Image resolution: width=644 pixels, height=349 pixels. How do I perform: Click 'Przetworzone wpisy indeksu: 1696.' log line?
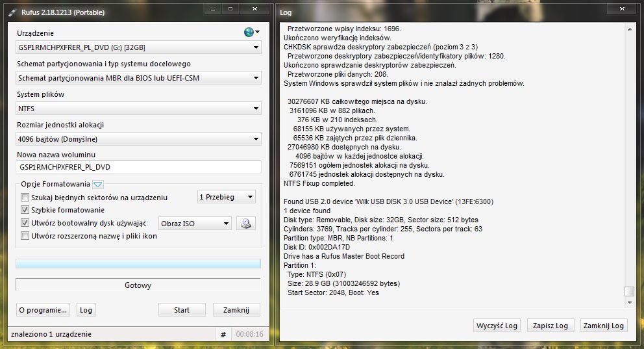tap(344, 29)
